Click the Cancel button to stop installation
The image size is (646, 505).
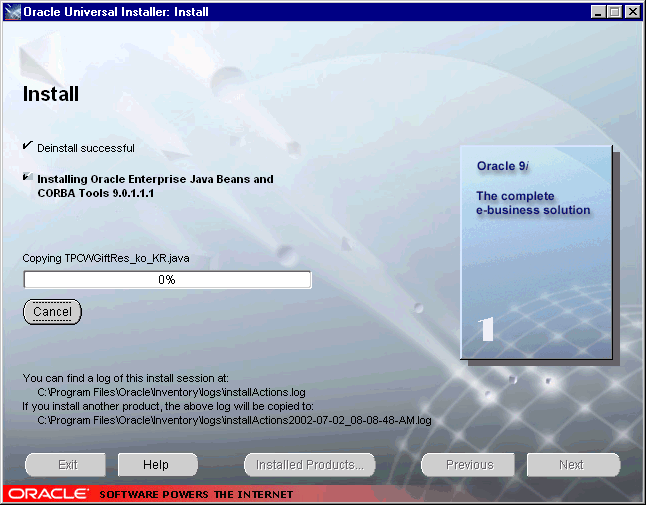tap(52, 312)
